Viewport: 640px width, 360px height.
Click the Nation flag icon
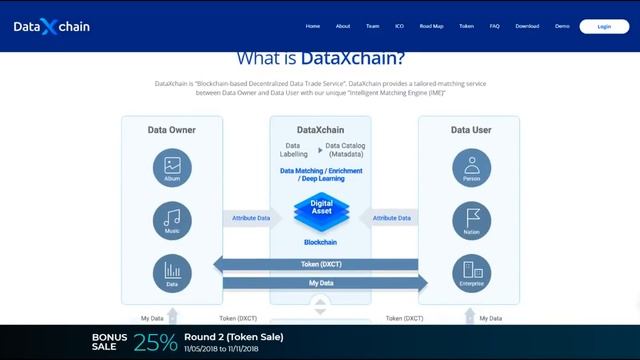click(471, 220)
